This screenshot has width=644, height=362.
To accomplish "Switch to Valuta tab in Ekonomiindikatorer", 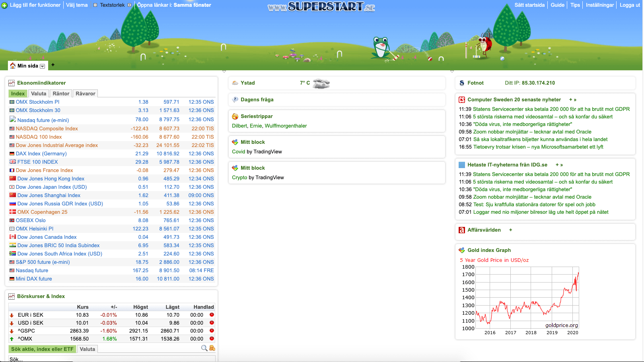I will pos(39,94).
